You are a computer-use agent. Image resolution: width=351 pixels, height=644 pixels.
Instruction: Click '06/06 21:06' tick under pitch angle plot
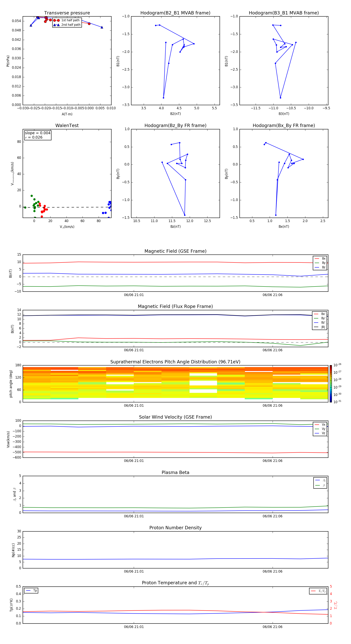click(273, 406)
